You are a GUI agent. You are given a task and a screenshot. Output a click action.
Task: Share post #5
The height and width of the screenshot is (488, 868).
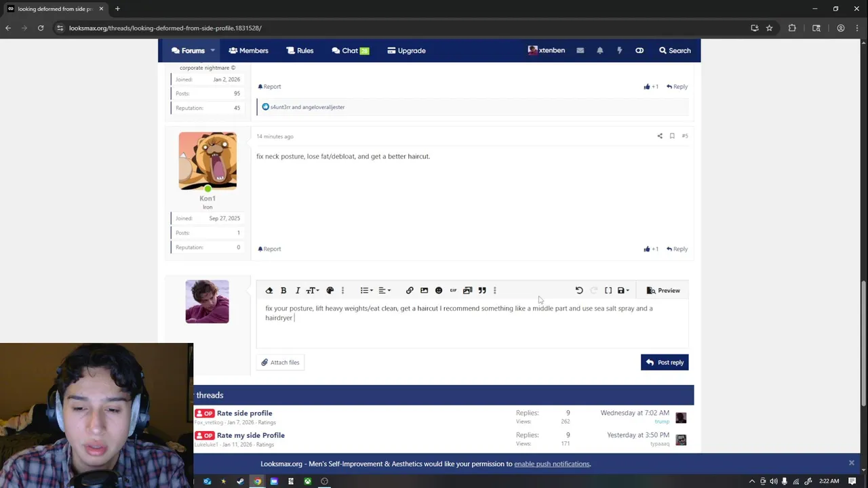click(x=660, y=136)
